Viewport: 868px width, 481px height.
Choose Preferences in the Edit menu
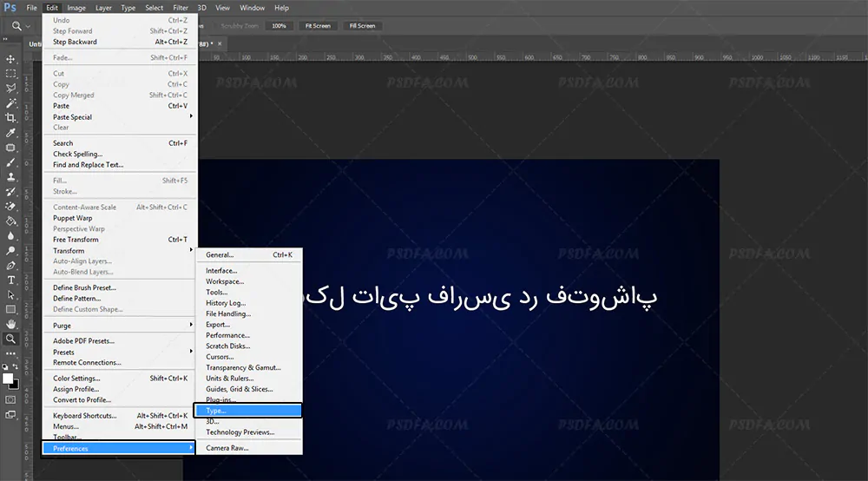click(x=118, y=448)
